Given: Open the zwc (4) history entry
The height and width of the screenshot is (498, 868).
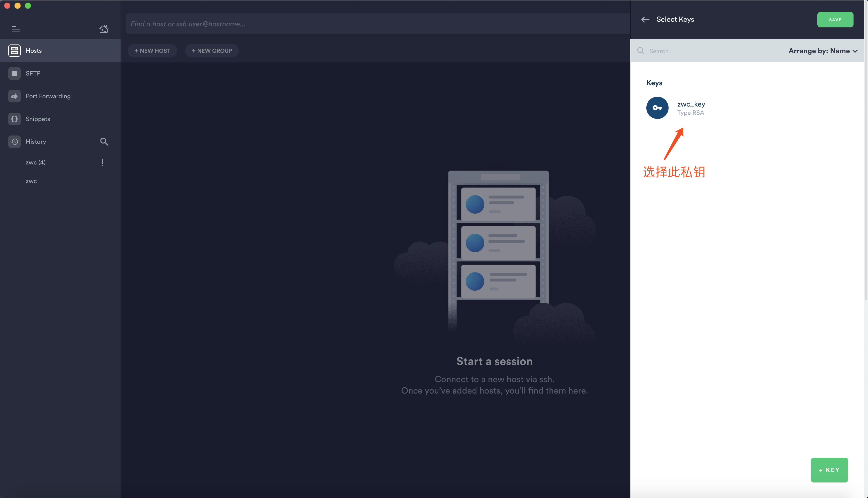Looking at the screenshot, I should click(36, 162).
